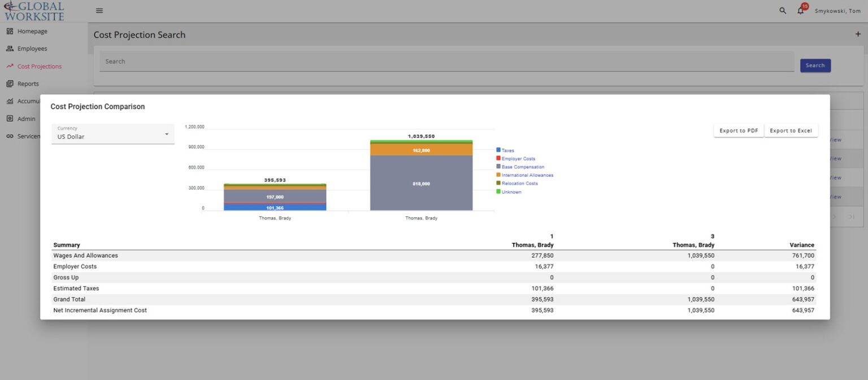Click the 197,000 gray bar segment

coord(275,196)
